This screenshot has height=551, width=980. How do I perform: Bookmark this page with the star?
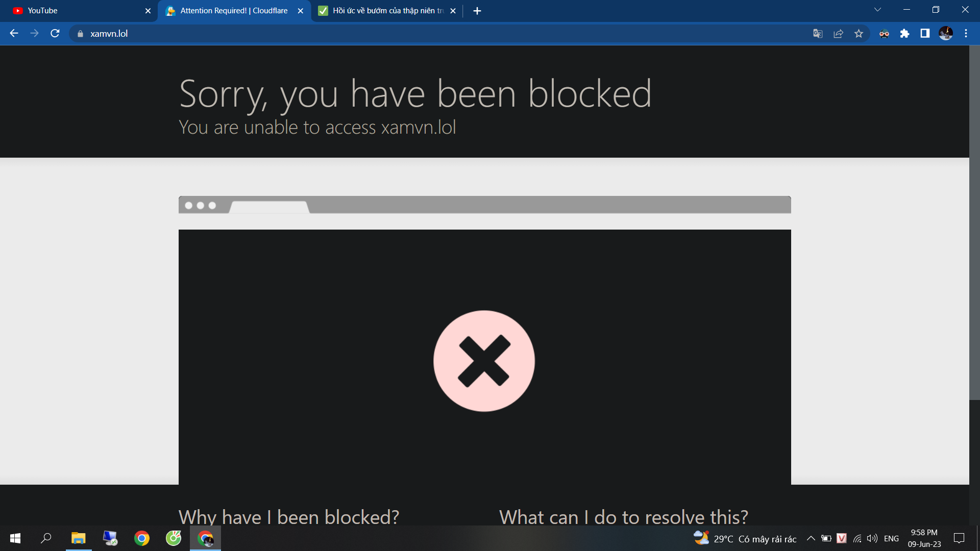pos(859,34)
